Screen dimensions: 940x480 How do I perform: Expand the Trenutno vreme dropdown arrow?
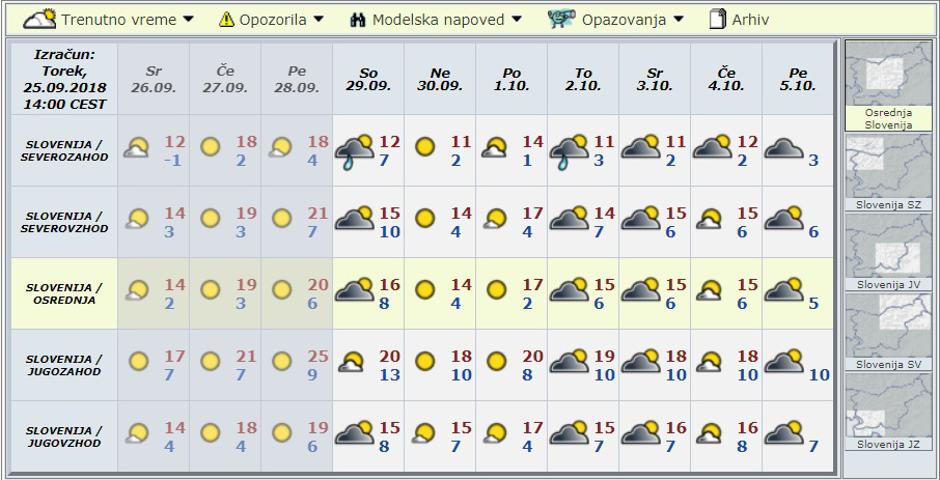click(x=188, y=19)
